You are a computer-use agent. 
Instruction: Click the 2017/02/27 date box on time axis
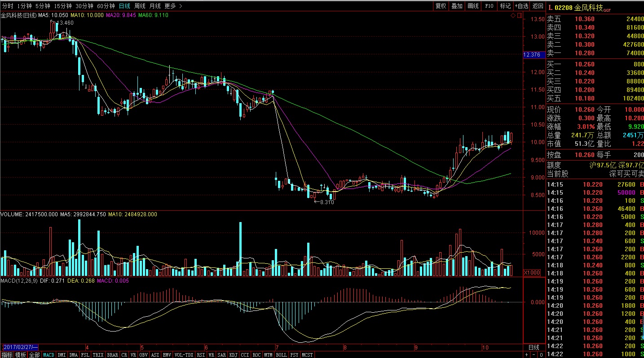click(20, 347)
